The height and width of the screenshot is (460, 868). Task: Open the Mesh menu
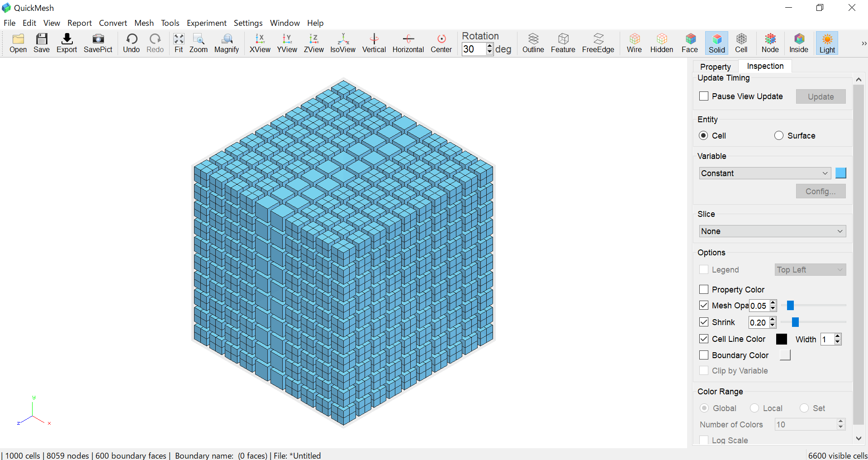[x=144, y=23]
